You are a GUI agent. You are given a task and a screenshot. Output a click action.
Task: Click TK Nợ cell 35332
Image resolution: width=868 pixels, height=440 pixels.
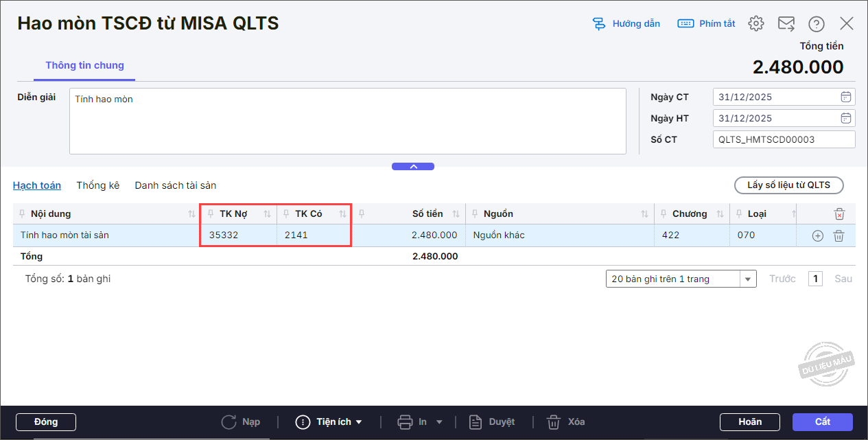pyautogui.click(x=238, y=235)
